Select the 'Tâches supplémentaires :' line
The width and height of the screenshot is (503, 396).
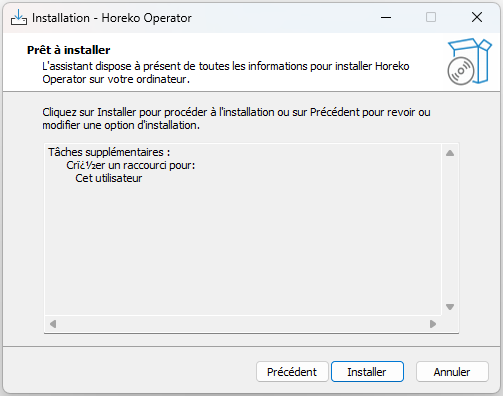(109, 152)
